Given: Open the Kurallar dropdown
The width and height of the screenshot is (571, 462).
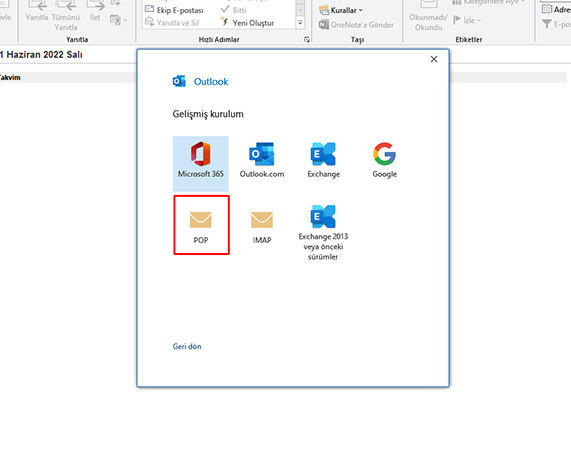Looking at the screenshot, I should [x=341, y=10].
